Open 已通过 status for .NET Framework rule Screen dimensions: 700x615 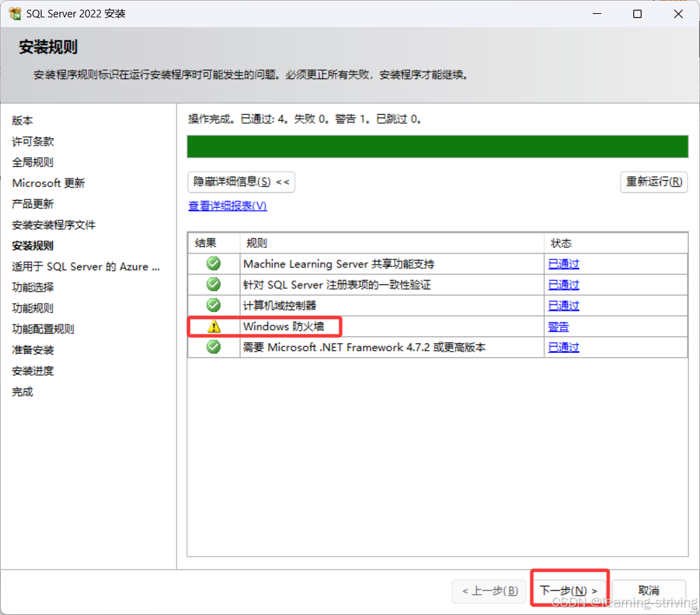pos(563,347)
